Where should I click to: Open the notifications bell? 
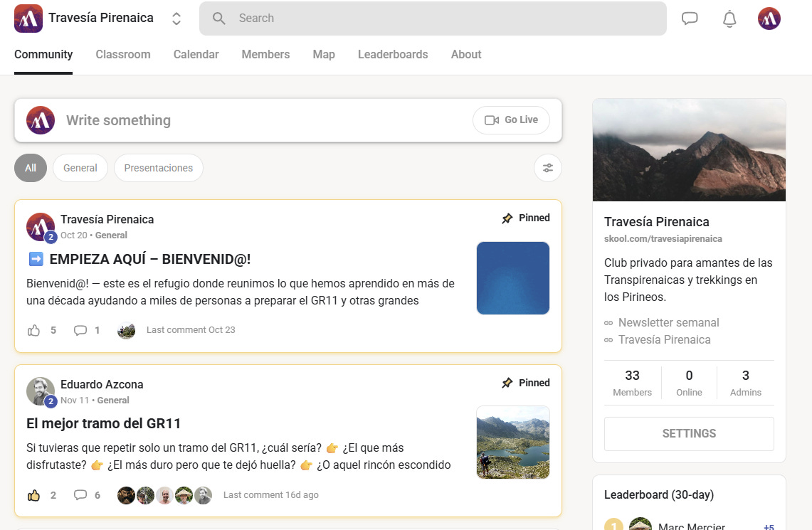tap(729, 18)
